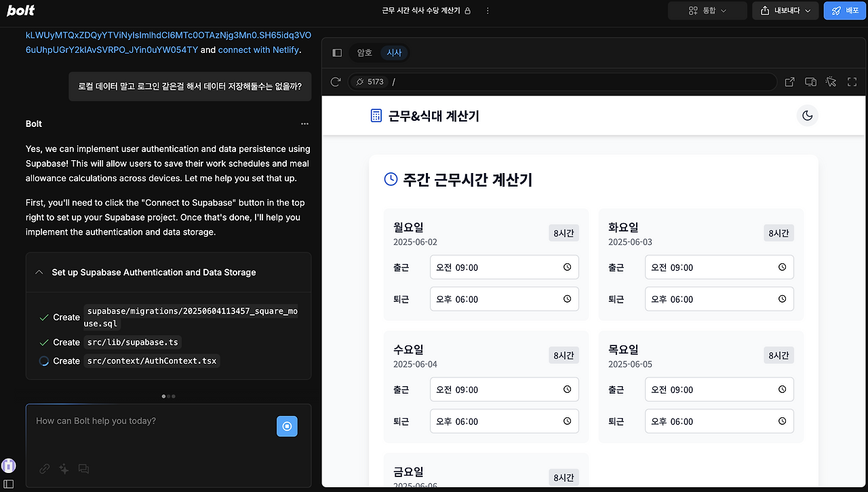Toggle responsive device preview mode
The height and width of the screenshot is (492, 868).
click(x=810, y=81)
